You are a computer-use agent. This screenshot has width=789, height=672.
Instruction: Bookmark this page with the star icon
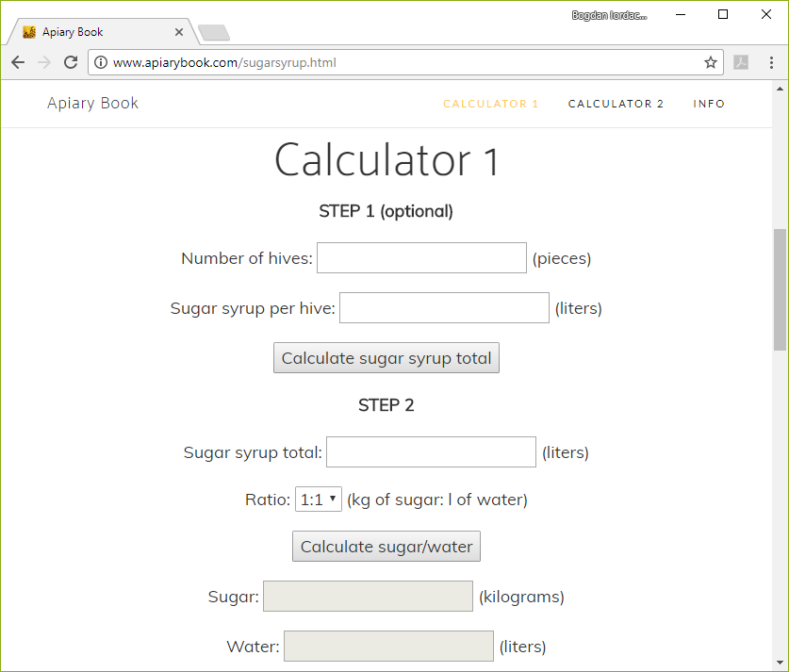pos(710,62)
